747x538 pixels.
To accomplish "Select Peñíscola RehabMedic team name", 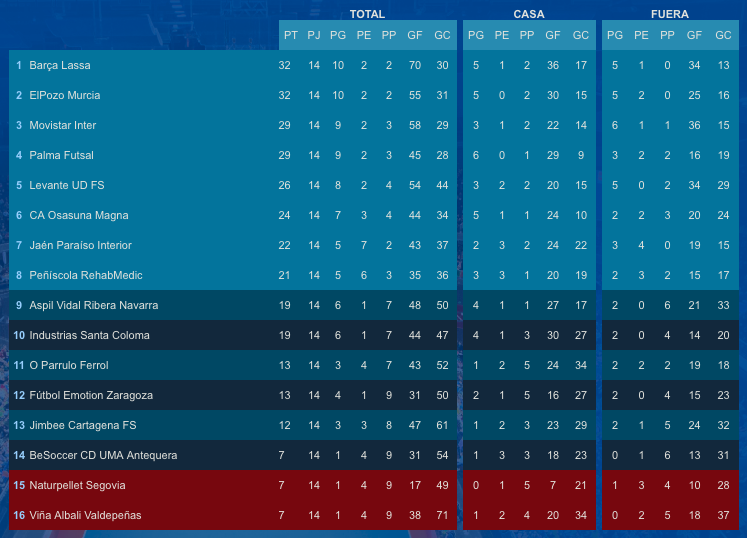I will (83, 276).
